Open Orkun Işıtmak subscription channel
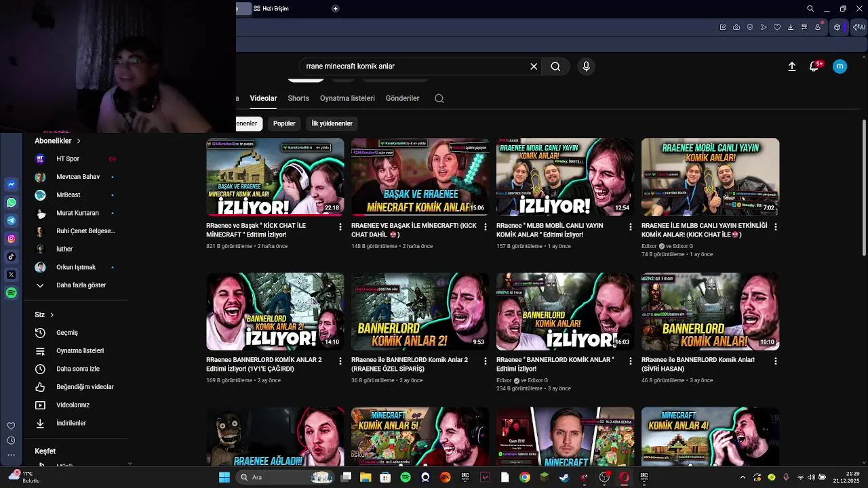 pos(75,267)
